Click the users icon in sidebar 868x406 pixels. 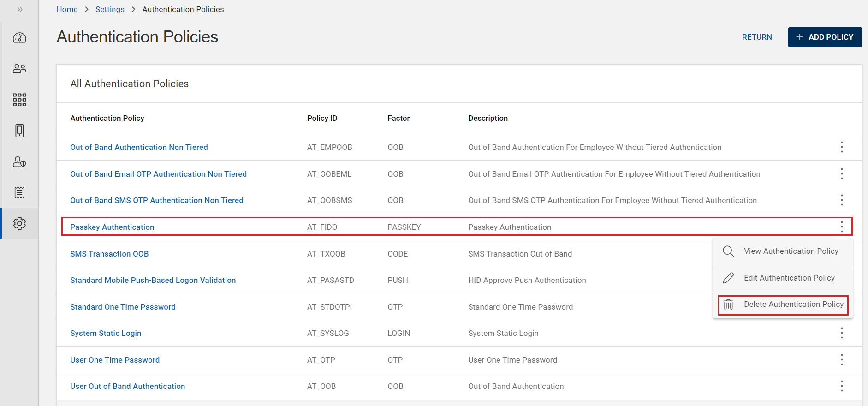pos(19,69)
